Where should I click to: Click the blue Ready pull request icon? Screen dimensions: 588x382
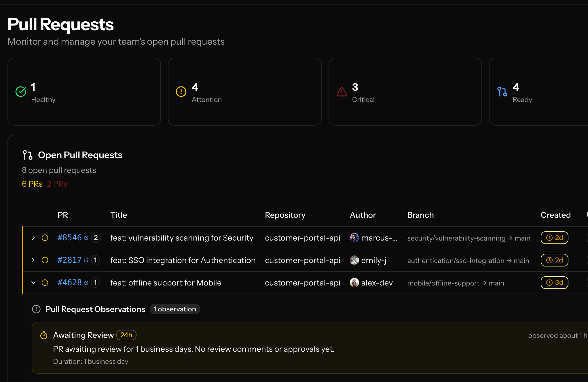click(502, 92)
